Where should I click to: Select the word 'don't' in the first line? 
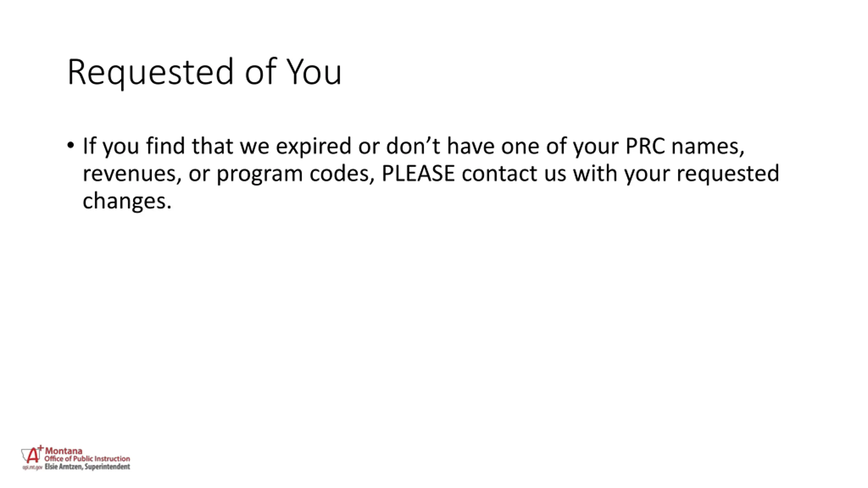(413, 146)
